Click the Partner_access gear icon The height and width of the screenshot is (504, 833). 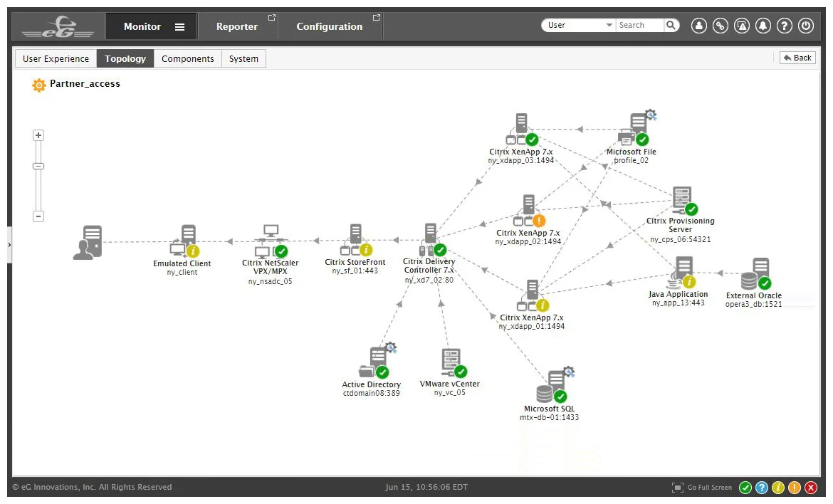coord(38,85)
